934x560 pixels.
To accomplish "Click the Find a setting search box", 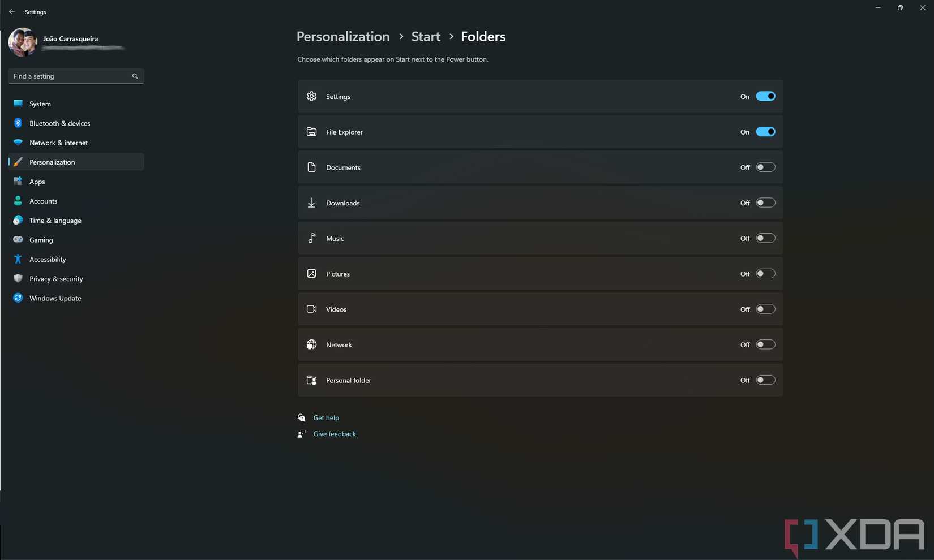I will click(71, 76).
